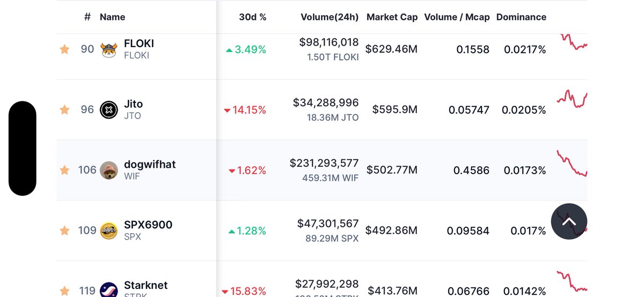Viewport: 644px width, 297px height.
Task: Click the 0.017% dominance value
Action: (x=528, y=231)
